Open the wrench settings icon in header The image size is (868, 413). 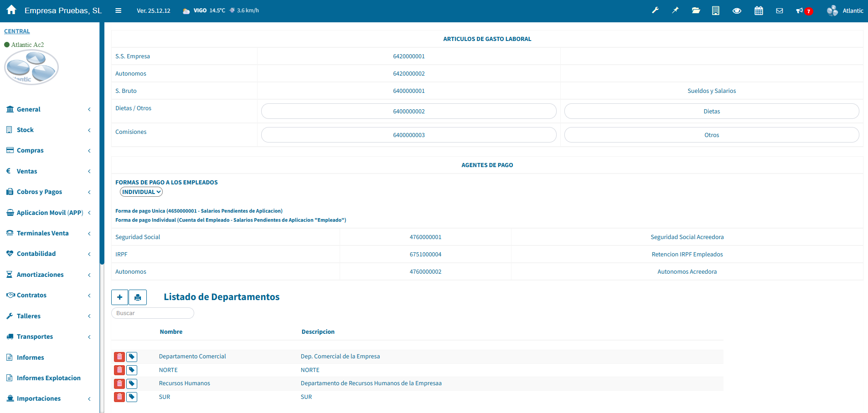(x=655, y=10)
